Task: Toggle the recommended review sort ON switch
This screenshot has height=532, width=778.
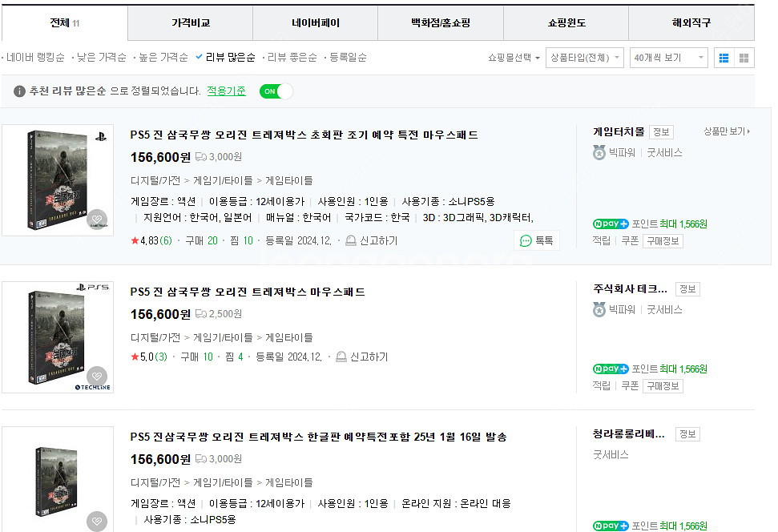Action: pos(276,91)
